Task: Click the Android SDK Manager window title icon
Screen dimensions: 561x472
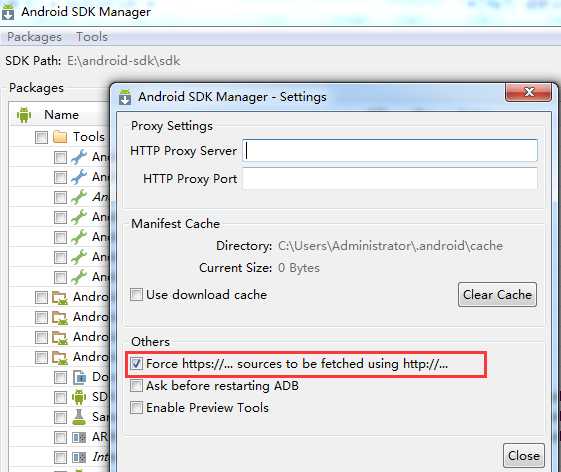Action: click(x=8, y=12)
